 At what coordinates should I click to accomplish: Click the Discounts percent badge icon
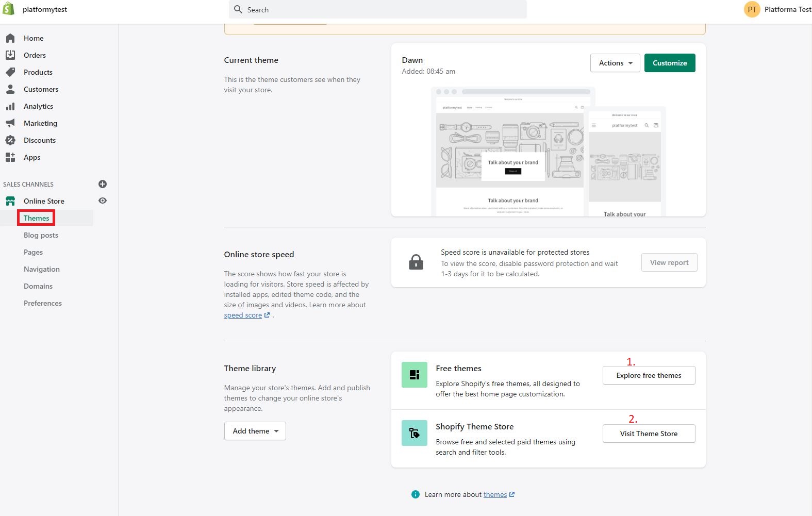point(10,140)
